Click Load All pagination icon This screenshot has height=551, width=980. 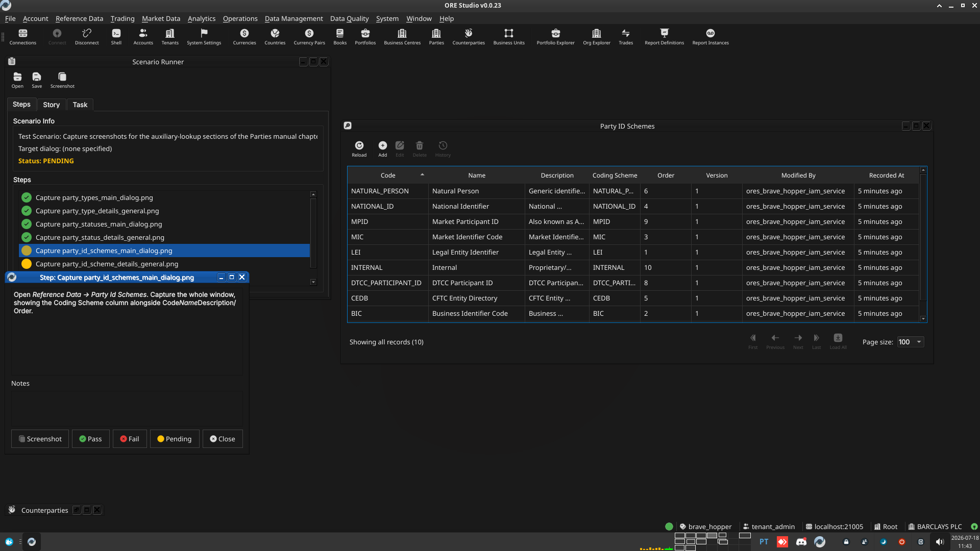[x=838, y=341]
